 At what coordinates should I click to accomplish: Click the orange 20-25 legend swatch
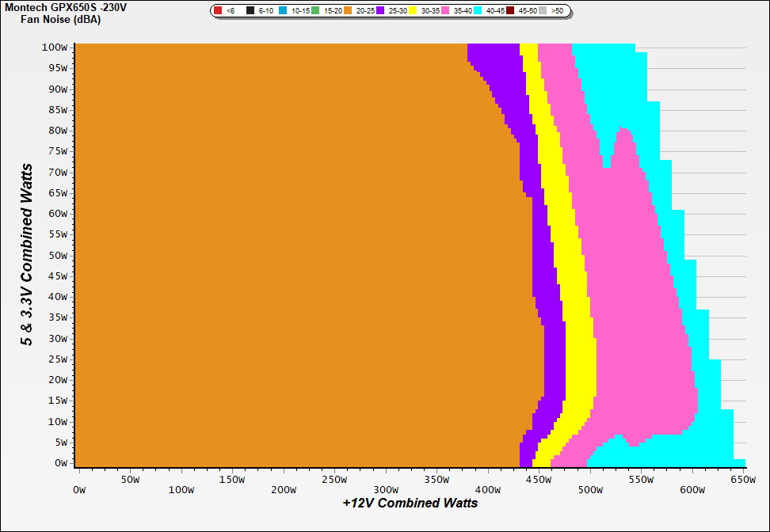pos(348,11)
